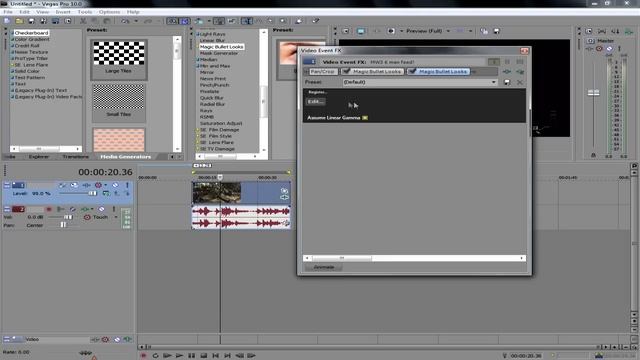Choose the Large Tiles checkerboard preset

118,59
